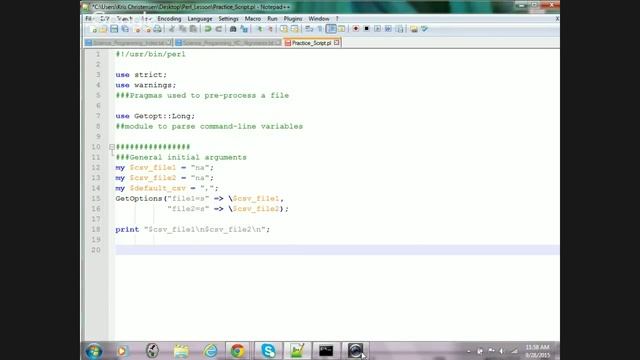Click the Save All toolbar icon
This screenshot has height=360, width=640.
pos(125,29)
